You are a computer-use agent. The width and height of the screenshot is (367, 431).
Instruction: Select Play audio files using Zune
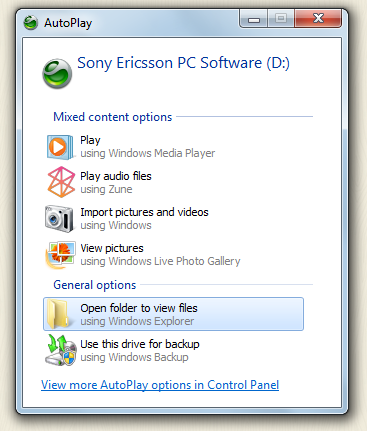[x=173, y=182]
